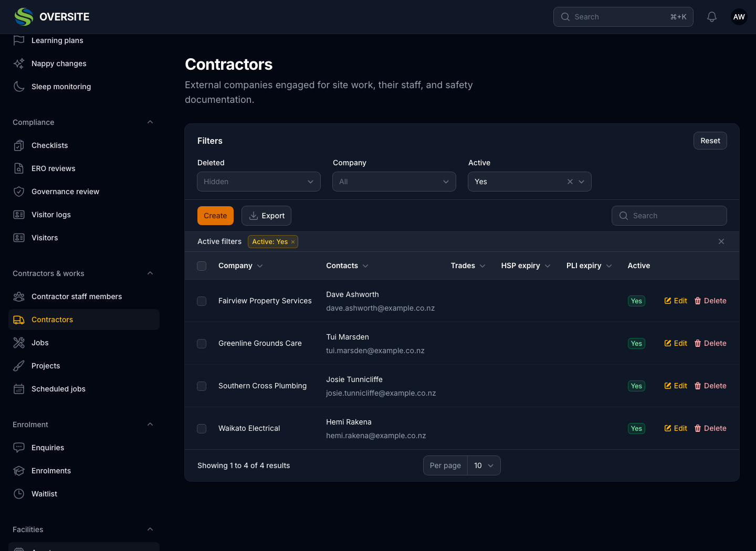Sort by the PLI expiry column

pos(589,266)
